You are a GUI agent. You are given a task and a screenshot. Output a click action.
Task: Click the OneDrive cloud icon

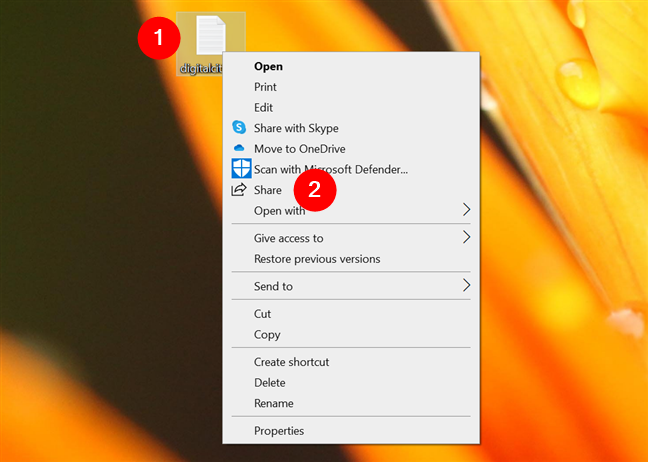(x=239, y=148)
